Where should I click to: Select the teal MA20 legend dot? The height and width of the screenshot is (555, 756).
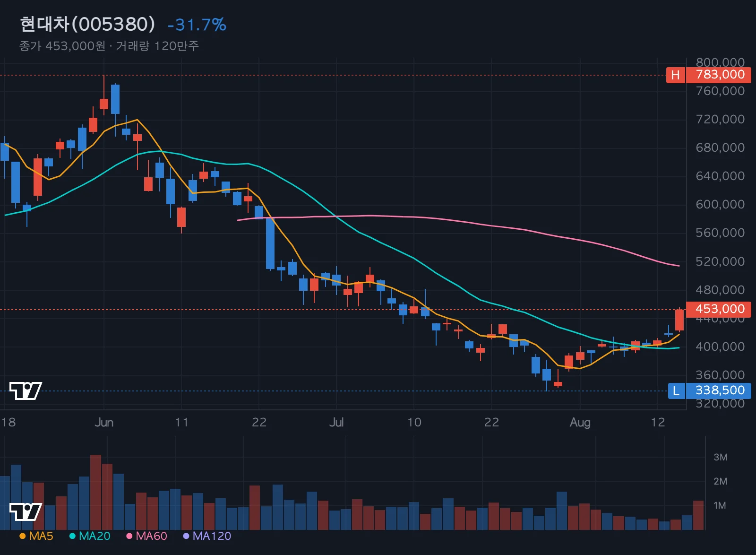[72, 536]
